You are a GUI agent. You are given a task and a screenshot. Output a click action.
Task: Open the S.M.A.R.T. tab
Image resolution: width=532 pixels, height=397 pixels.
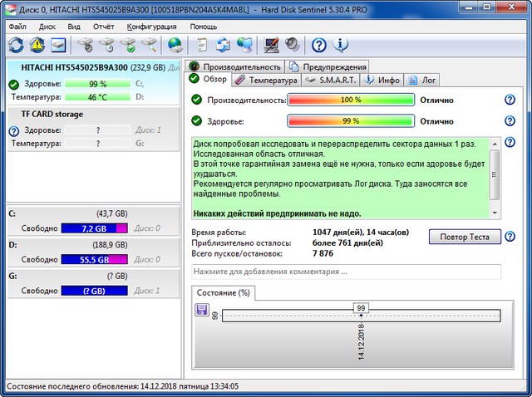[x=330, y=81]
